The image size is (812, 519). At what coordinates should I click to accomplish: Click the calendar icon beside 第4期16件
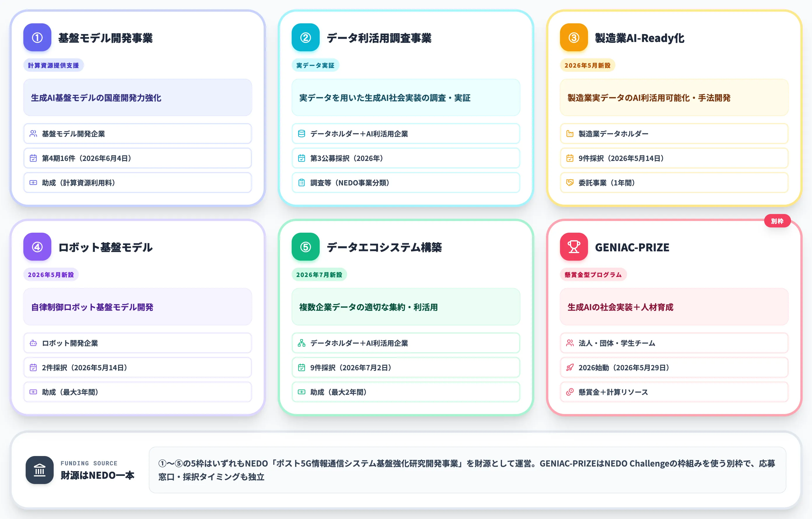pyautogui.click(x=33, y=158)
